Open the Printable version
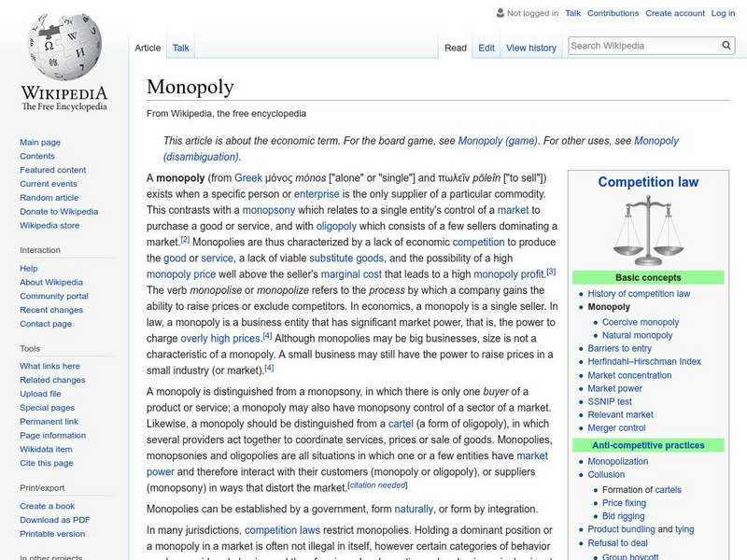 [52, 534]
